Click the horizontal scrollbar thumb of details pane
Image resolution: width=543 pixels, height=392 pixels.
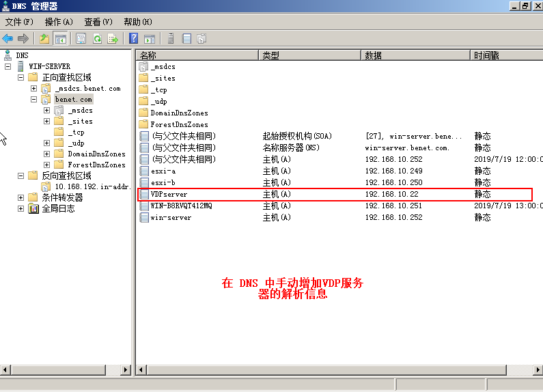point(326,370)
